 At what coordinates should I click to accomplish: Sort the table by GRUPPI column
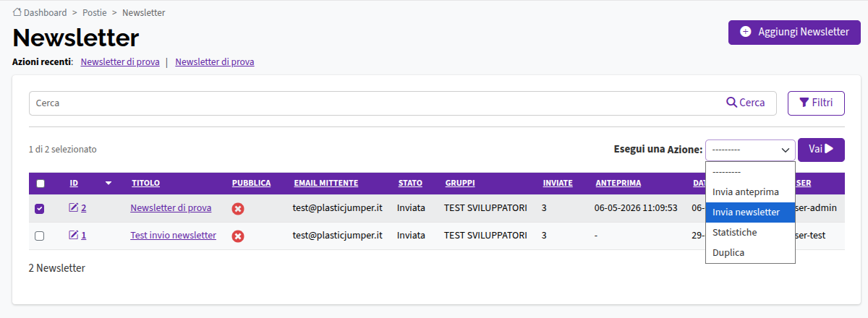[x=460, y=184]
